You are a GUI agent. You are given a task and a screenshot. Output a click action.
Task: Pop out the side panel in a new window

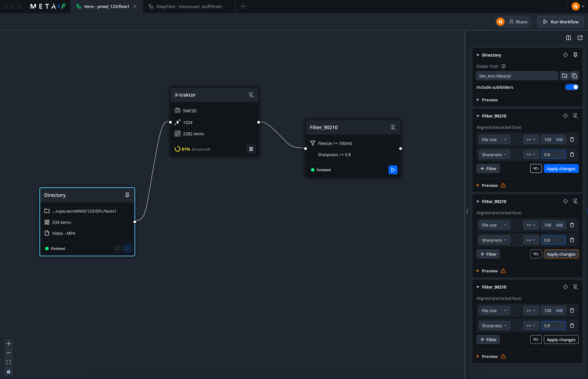click(x=580, y=38)
